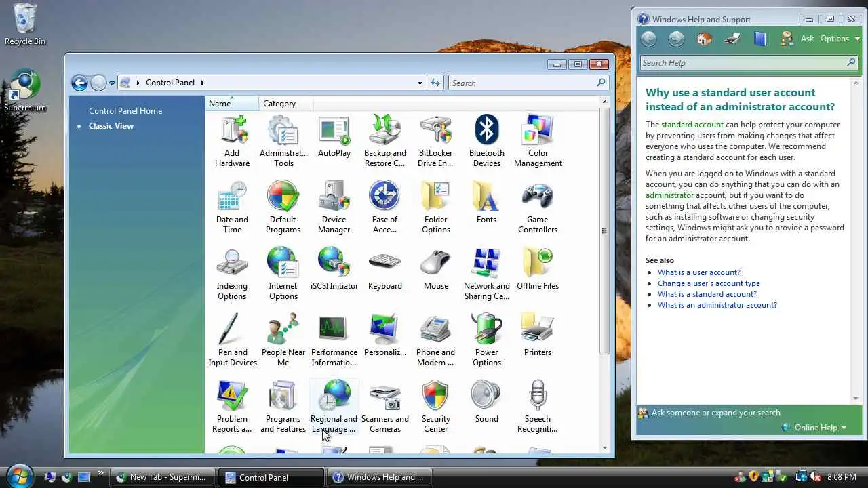Click Control Panel back button

click(79, 83)
